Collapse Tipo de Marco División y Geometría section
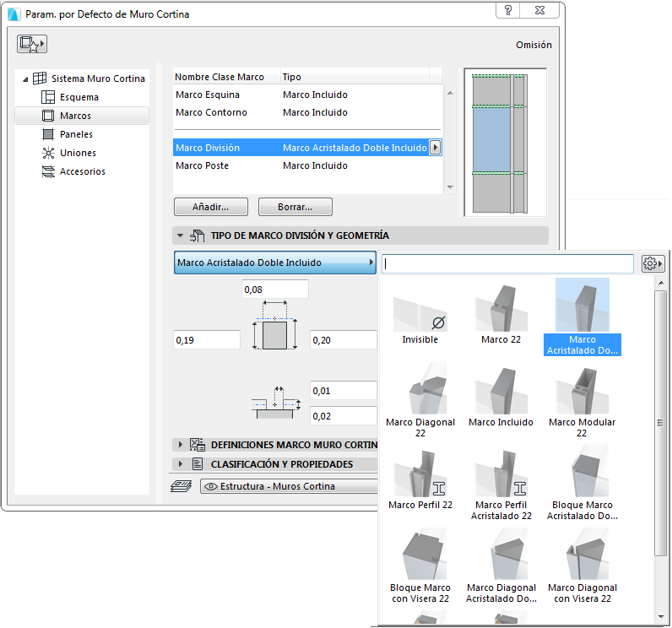The width and height of the screenshot is (672, 628). [180, 235]
